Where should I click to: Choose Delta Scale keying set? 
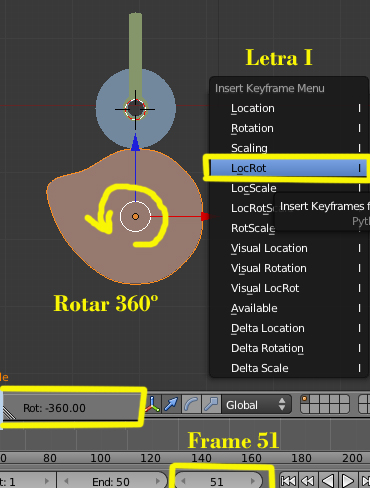pyautogui.click(x=289, y=368)
